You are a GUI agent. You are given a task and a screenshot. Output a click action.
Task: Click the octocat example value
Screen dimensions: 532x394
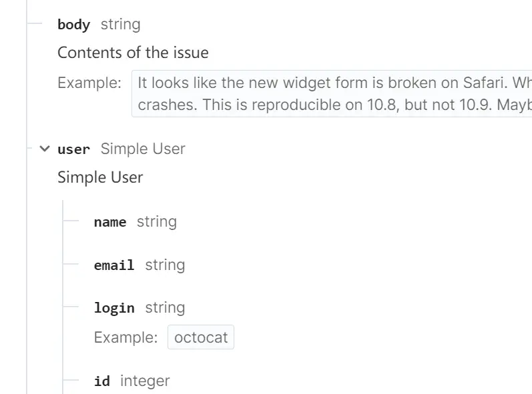(201, 337)
